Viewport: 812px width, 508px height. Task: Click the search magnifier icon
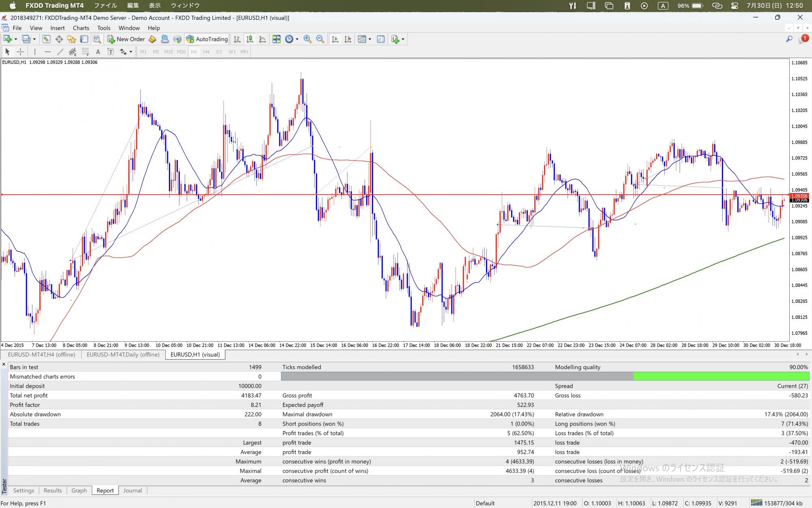click(789, 39)
